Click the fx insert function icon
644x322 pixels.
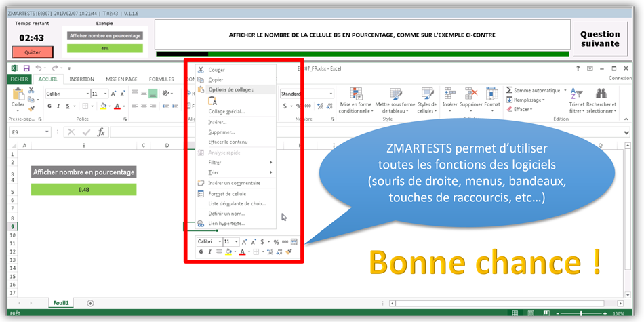tap(100, 132)
